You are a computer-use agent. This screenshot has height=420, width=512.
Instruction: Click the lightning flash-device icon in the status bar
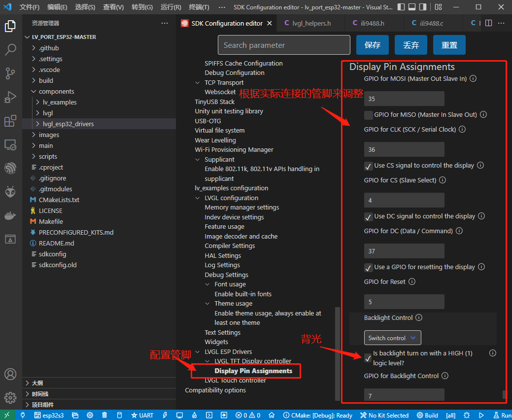[165, 415]
